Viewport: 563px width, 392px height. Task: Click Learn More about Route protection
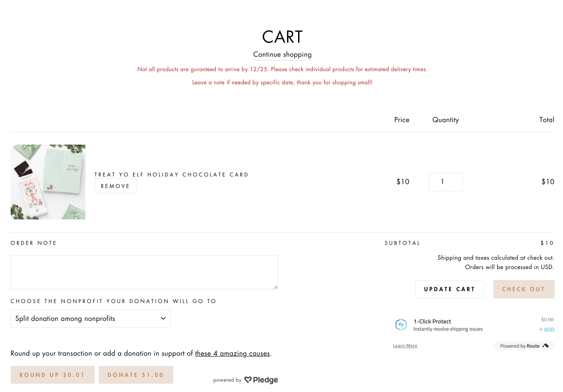405,346
